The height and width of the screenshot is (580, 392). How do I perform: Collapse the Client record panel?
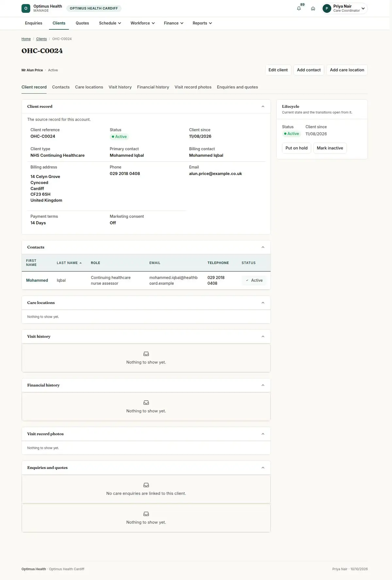click(263, 106)
